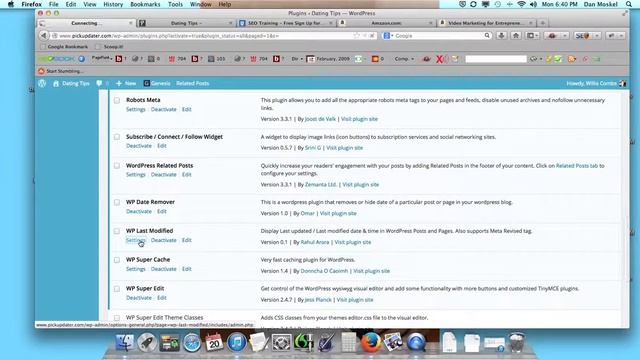The height and width of the screenshot is (360, 640).
Task: Open the Tools menu
Action: pyautogui.click(x=175, y=4)
